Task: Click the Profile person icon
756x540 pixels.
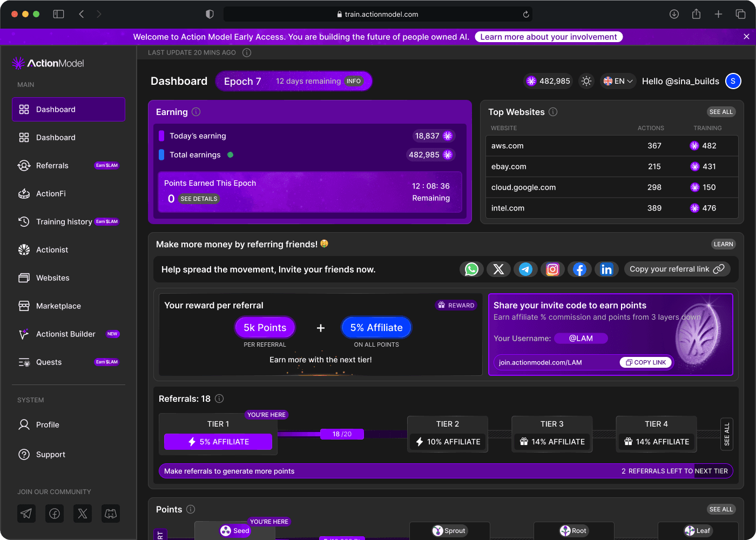Action: point(24,424)
